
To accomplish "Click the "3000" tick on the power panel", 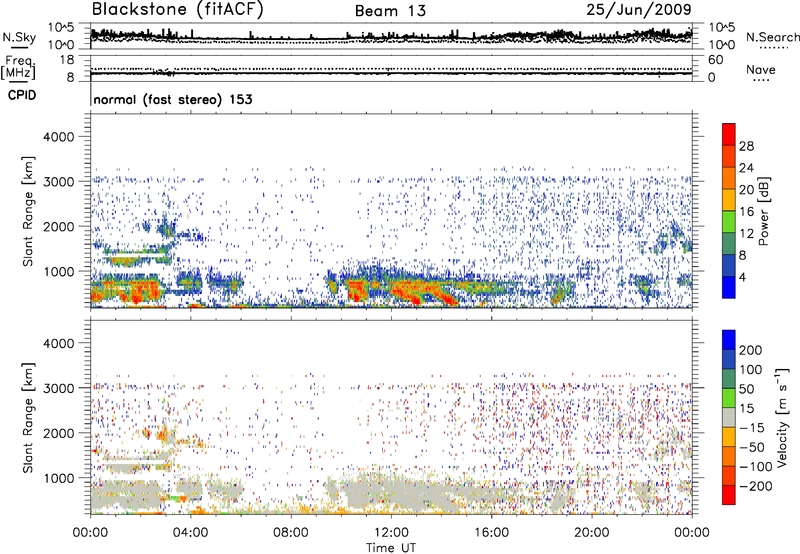I will tap(59, 182).
